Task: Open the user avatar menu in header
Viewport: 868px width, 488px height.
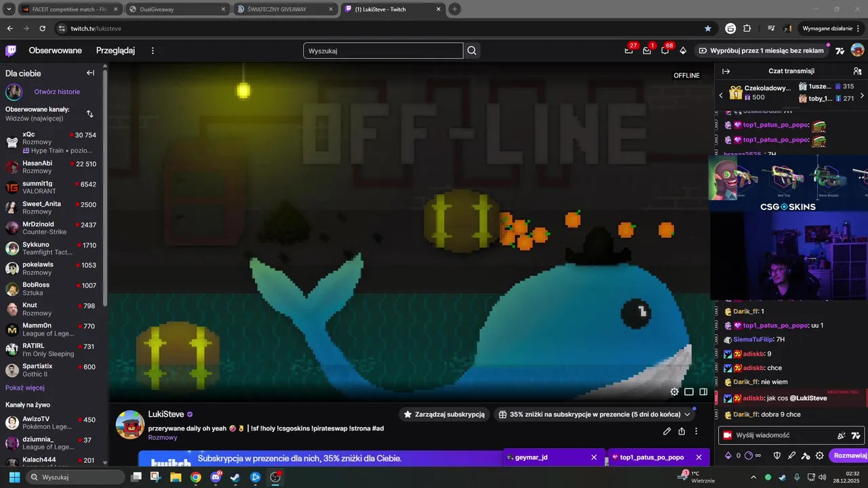Action: pos(857,51)
